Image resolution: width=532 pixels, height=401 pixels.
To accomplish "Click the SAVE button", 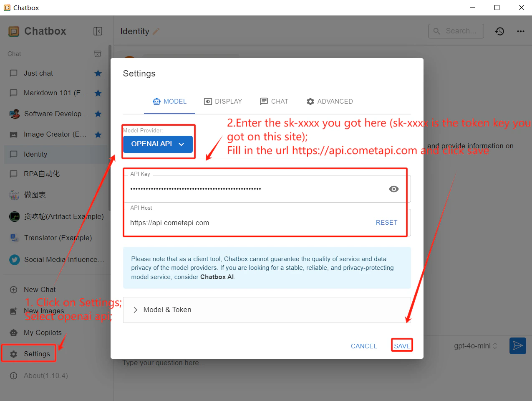I will [401, 345].
